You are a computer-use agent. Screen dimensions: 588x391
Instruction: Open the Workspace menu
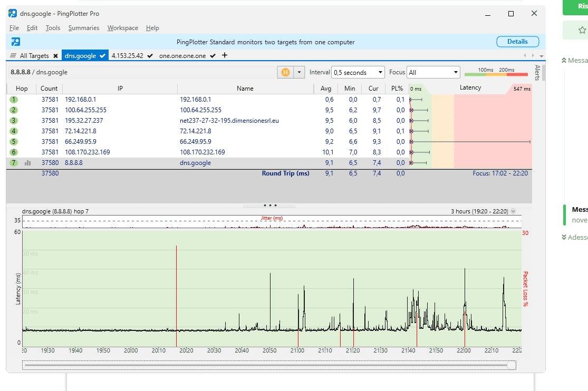pyautogui.click(x=122, y=28)
